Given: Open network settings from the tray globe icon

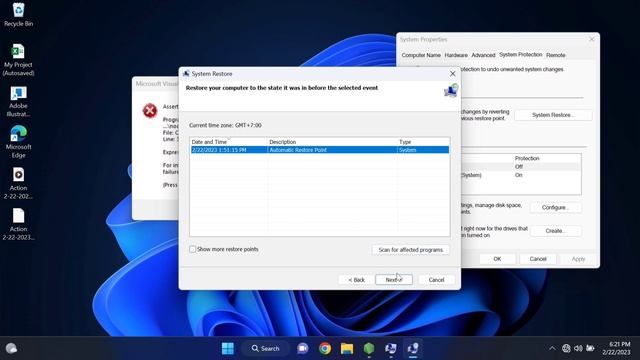Looking at the screenshot, I should tap(566, 348).
